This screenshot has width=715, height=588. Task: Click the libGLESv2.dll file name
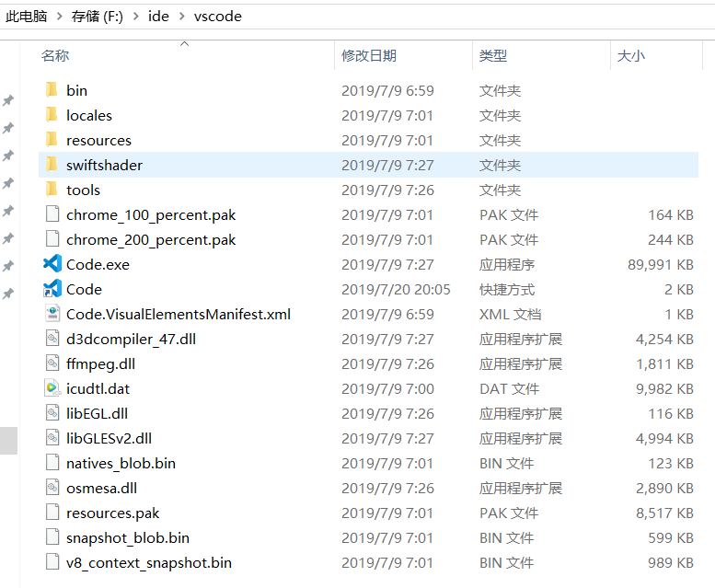click(109, 439)
